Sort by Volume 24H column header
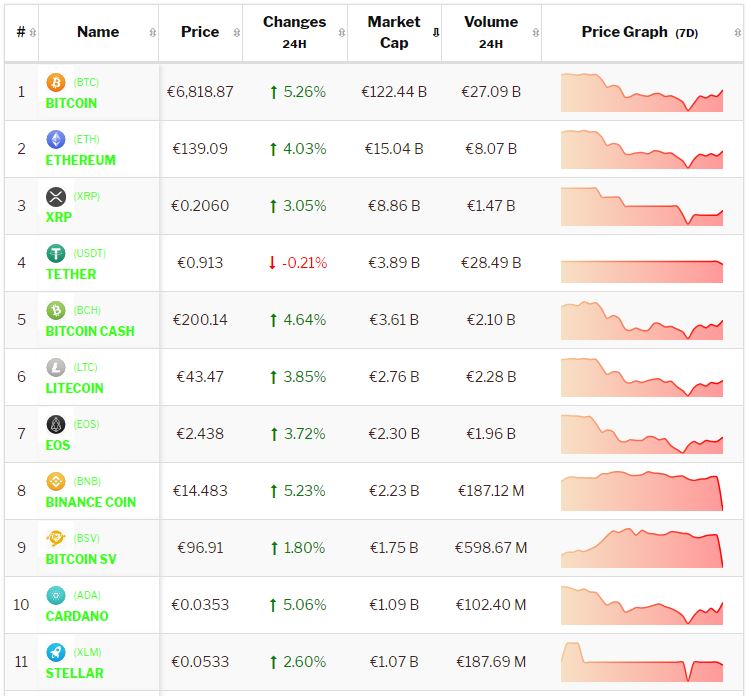This screenshot has height=696, width=751. tap(490, 32)
